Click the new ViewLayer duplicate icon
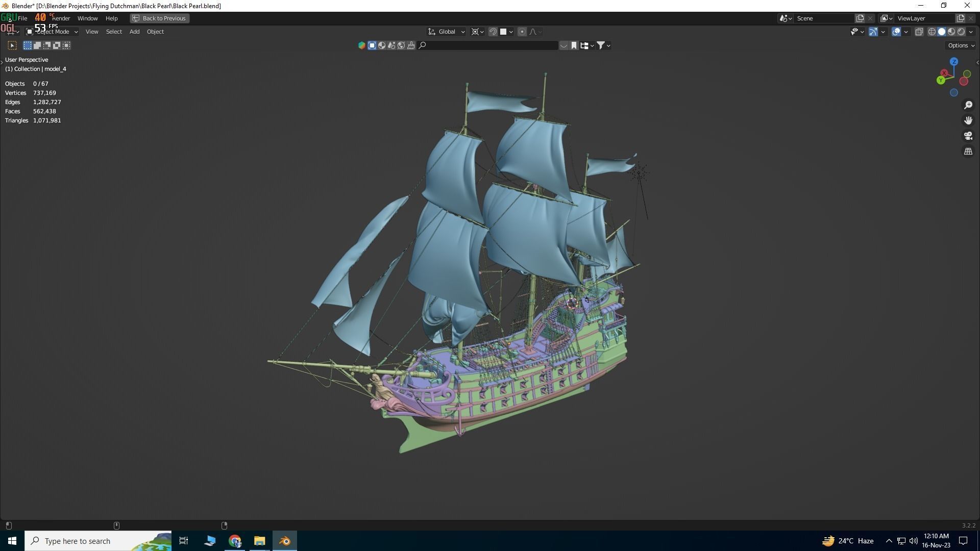Image resolution: width=980 pixels, height=551 pixels. (961, 18)
